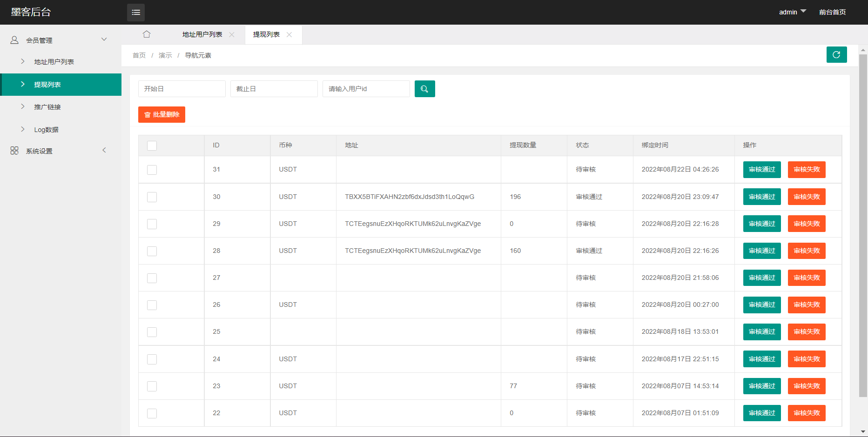Screen dimensions: 868x437
Task: Check the checkbox for row ID 24
Action: pyautogui.click(x=152, y=359)
